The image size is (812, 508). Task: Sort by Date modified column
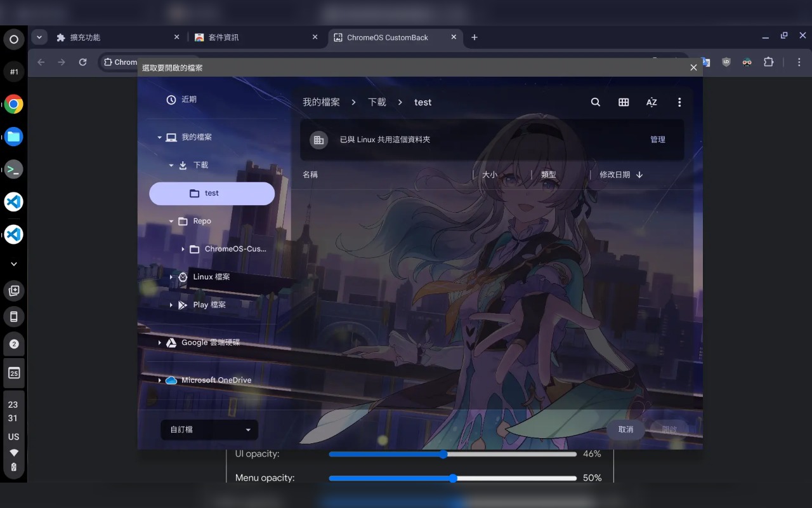pyautogui.click(x=615, y=175)
